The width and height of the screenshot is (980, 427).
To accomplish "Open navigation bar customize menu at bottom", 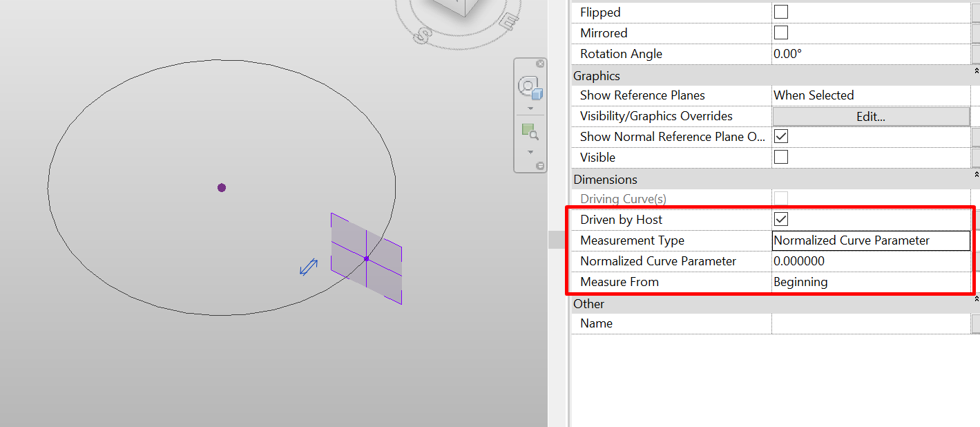I will [x=540, y=166].
